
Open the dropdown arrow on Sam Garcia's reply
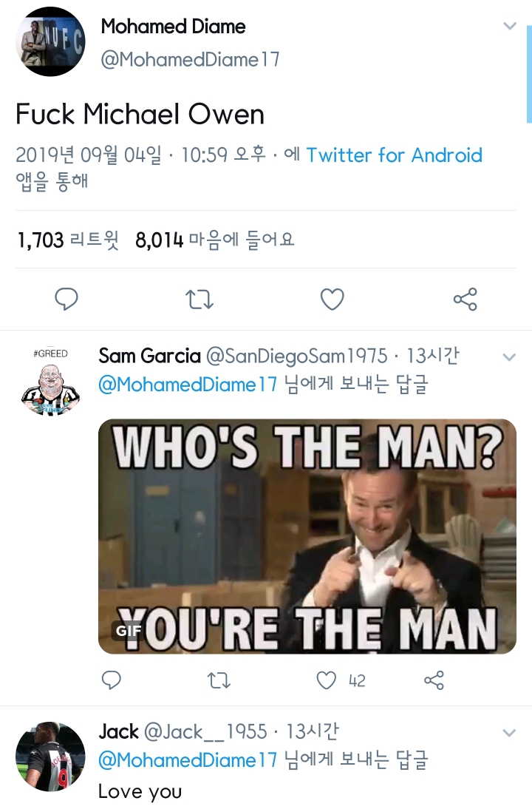[510, 356]
